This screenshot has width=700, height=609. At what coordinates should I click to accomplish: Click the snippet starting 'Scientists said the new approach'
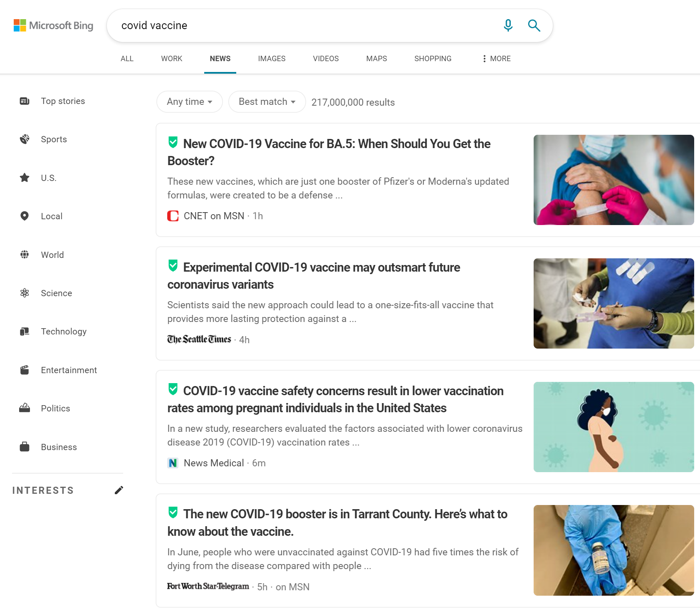[x=330, y=312]
